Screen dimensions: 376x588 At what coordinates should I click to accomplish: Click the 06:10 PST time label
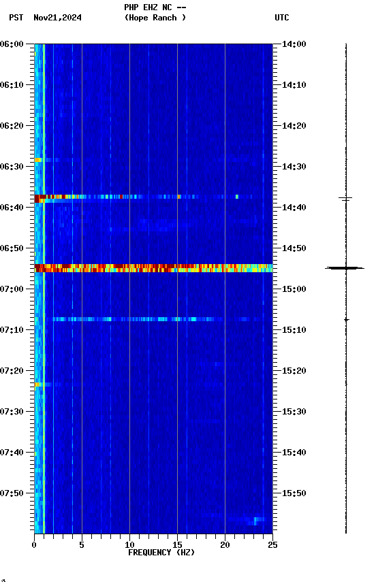12,85
